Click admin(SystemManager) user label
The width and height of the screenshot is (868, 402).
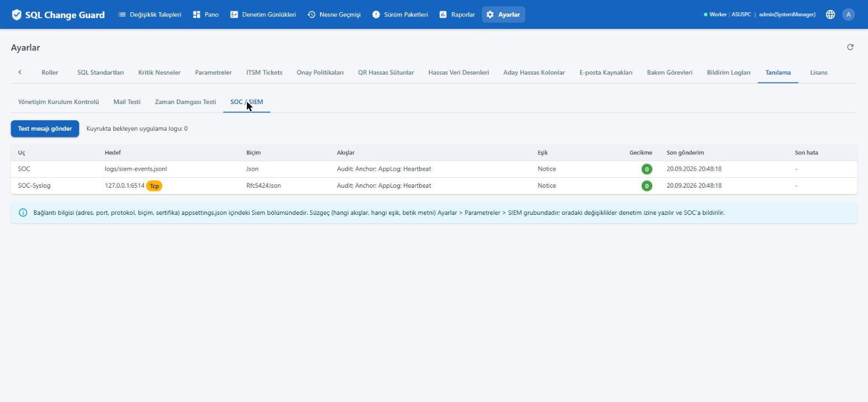click(787, 15)
